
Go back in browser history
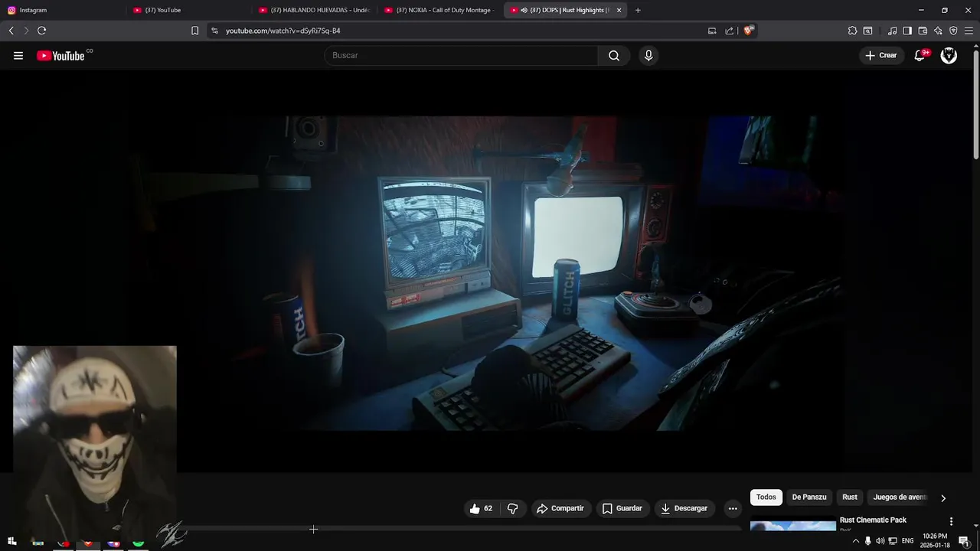[11, 31]
